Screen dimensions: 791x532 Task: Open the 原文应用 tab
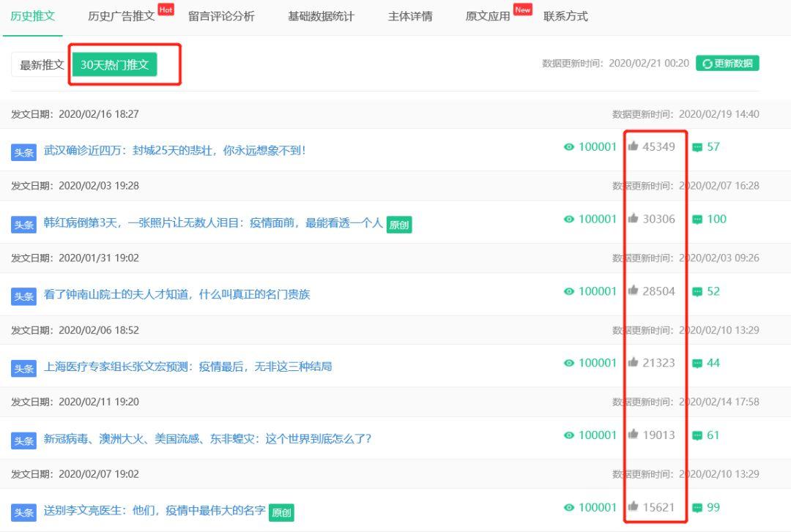coord(488,16)
